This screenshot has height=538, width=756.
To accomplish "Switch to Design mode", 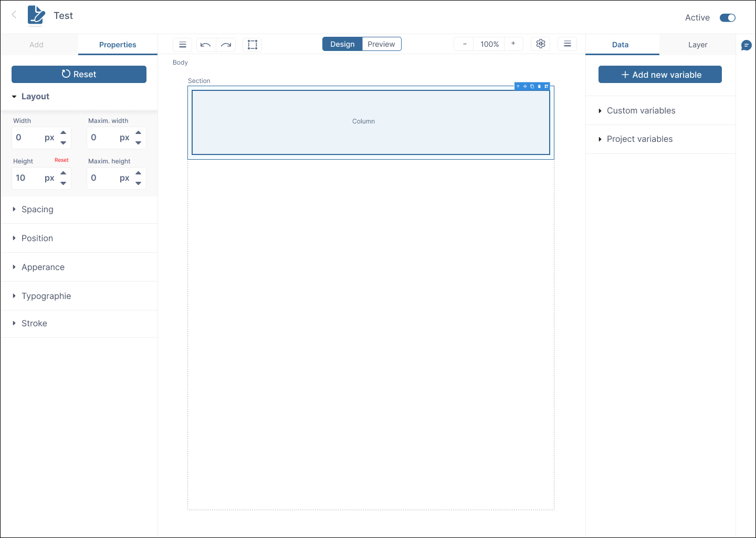I will click(x=342, y=44).
